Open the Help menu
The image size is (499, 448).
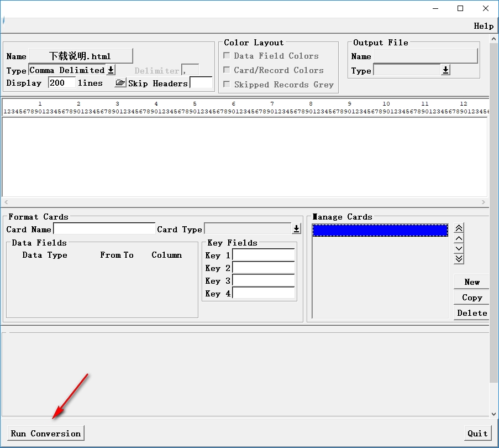tap(484, 26)
